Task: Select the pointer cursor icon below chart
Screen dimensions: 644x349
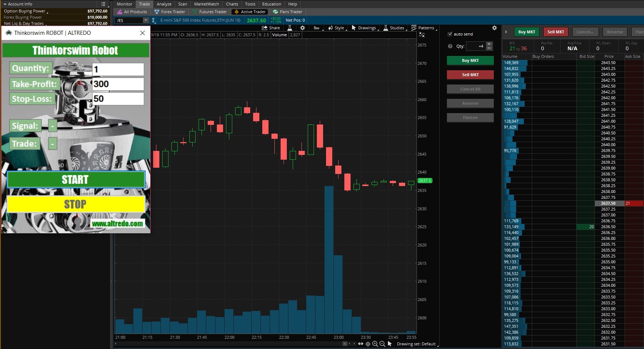Action: (390, 344)
